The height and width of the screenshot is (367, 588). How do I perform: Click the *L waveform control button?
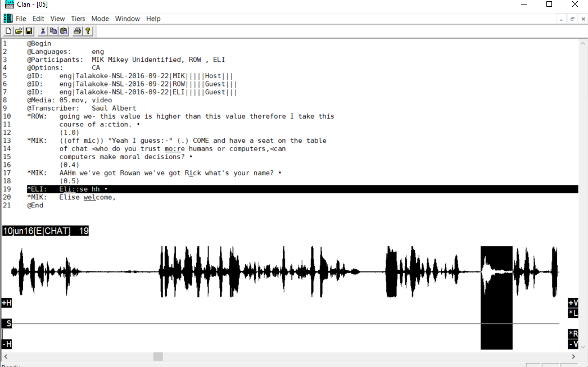coord(573,313)
